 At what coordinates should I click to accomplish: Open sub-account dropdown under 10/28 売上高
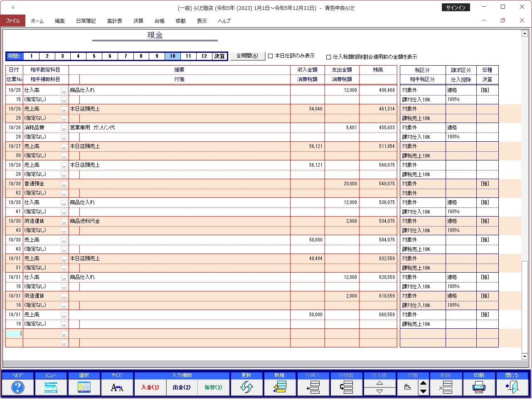[64, 175]
